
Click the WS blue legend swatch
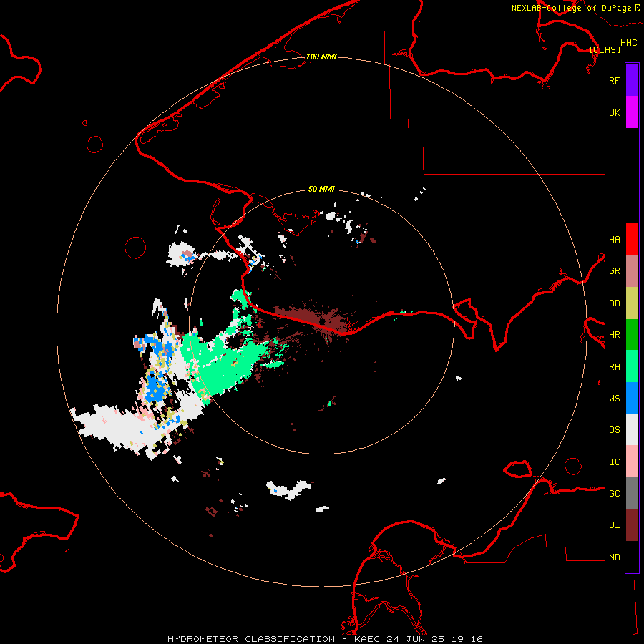(x=632, y=398)
